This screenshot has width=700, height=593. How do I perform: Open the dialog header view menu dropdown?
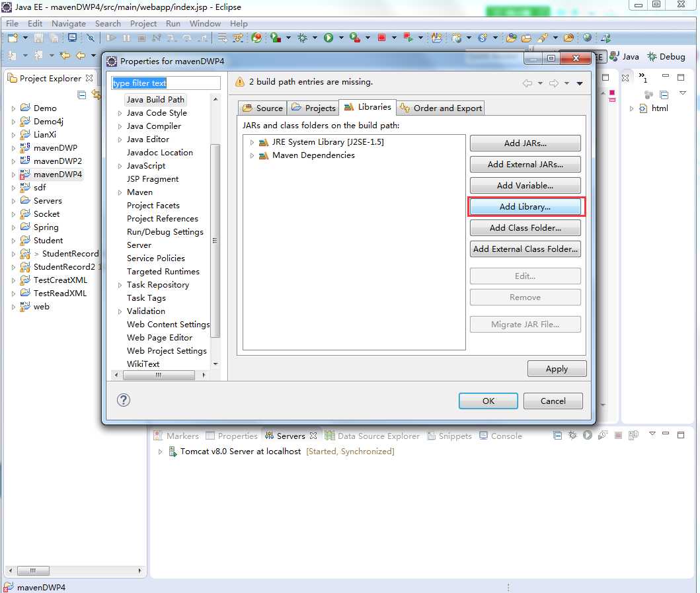coord(580,83)
